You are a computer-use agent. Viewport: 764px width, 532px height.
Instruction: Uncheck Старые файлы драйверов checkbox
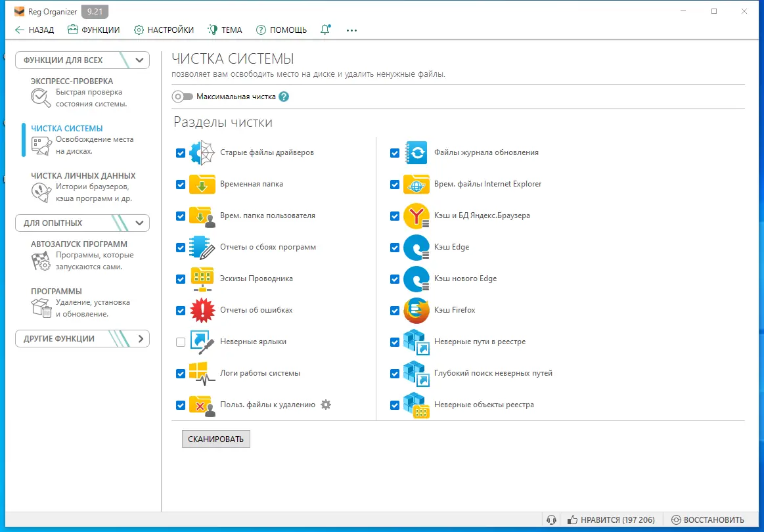click(x=181, y=153)
